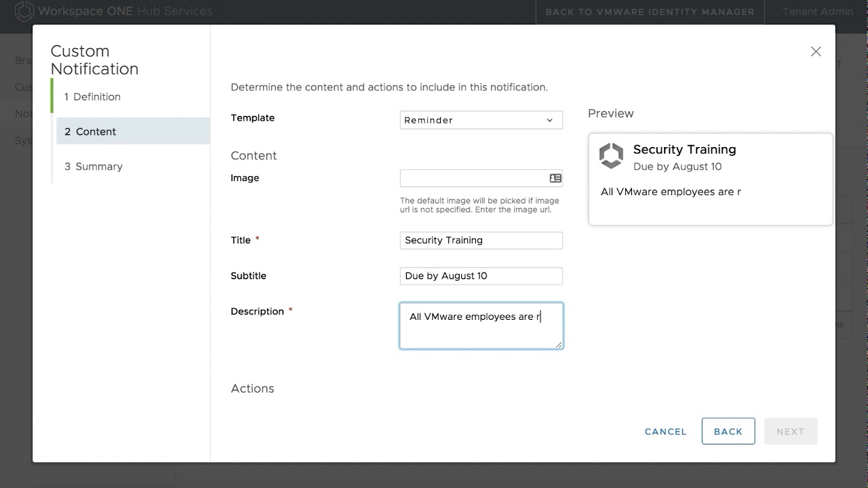Click the preview text All VMware employees
The image size is (868, 488).
(x=670, y=192)
